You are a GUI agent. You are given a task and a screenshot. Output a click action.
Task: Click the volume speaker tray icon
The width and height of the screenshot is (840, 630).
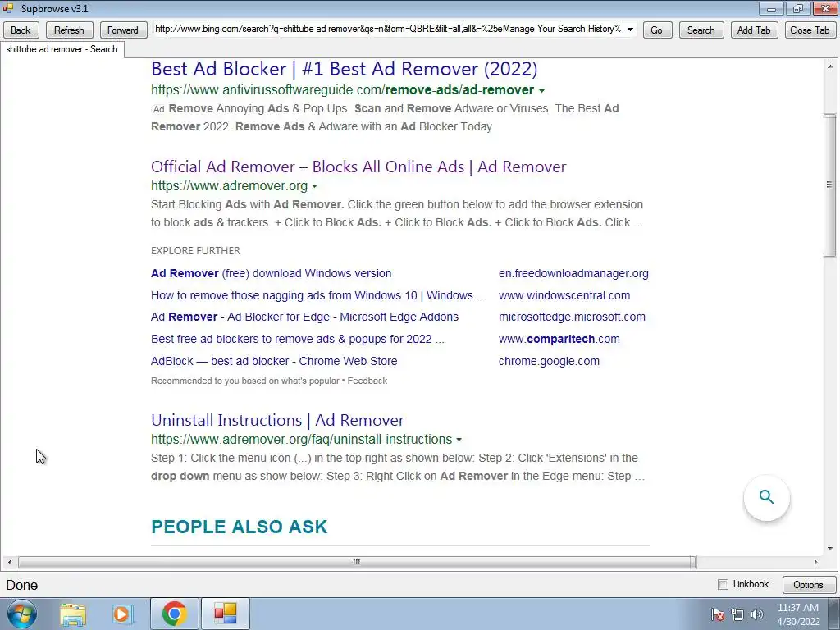[x=756, y=615]
